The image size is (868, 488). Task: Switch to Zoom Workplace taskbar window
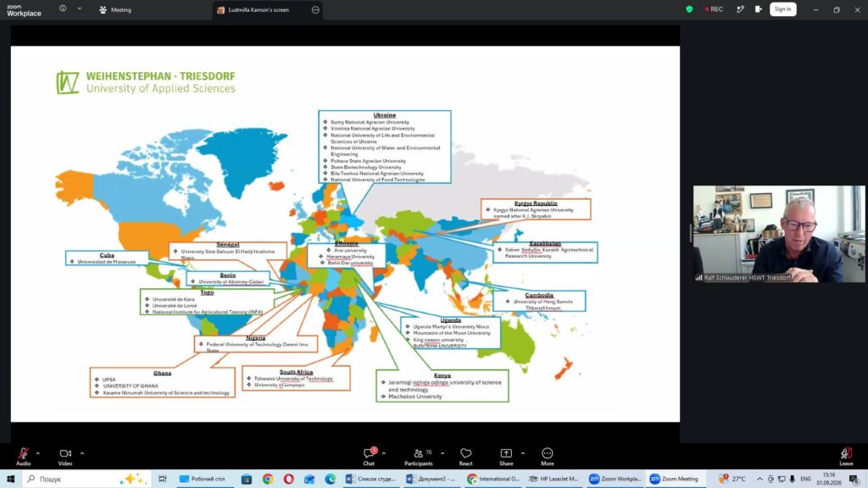coord(615,480)
